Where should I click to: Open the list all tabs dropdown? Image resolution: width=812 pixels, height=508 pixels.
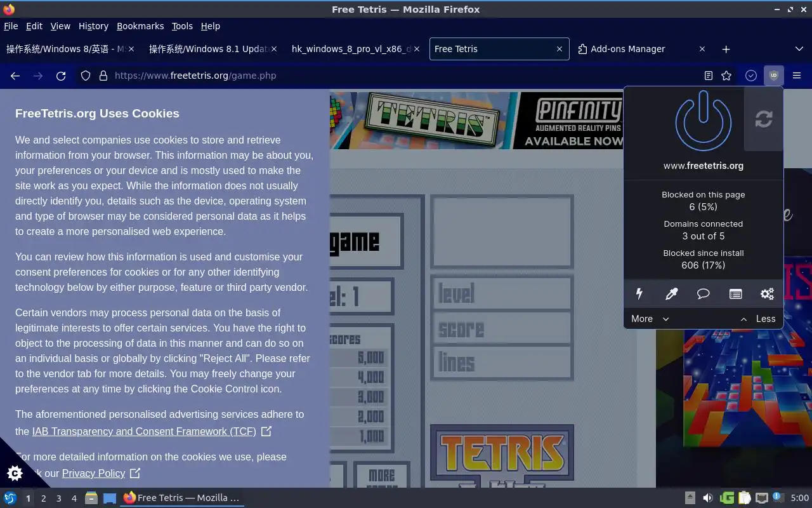[799, 49]
